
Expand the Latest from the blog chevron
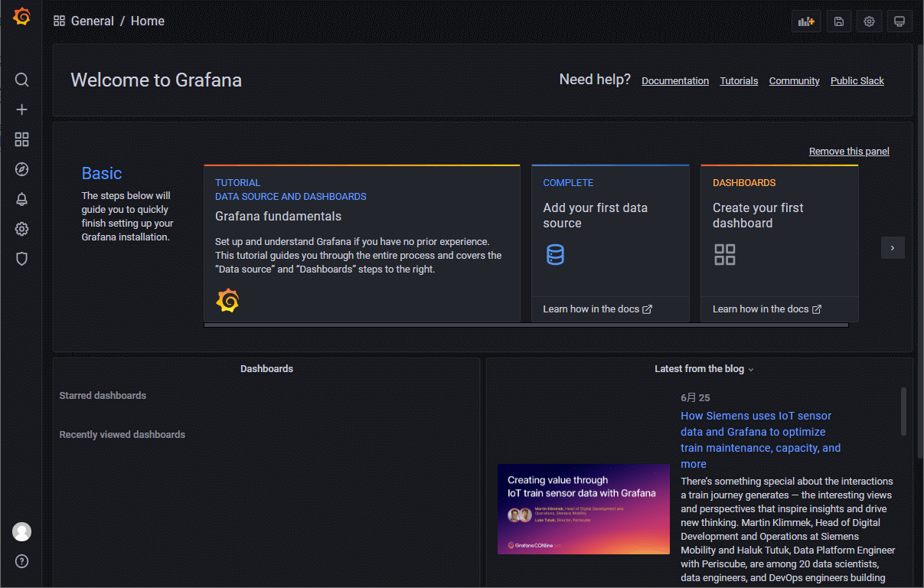pos(751,370)
